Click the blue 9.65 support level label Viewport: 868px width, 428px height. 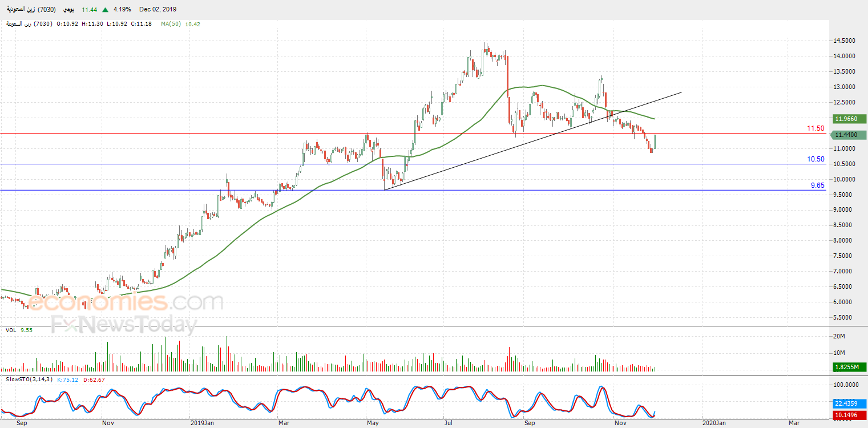tap(817, 185)
